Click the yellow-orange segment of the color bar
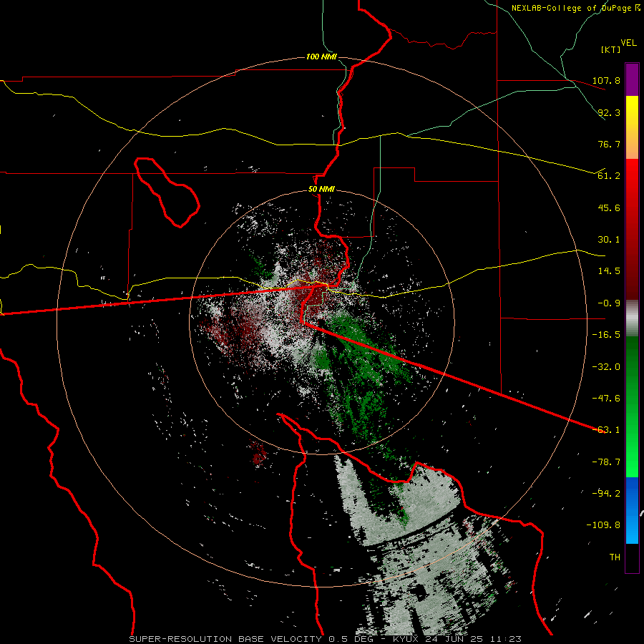This screenshot has width=644, height=644. coord(632,127)
